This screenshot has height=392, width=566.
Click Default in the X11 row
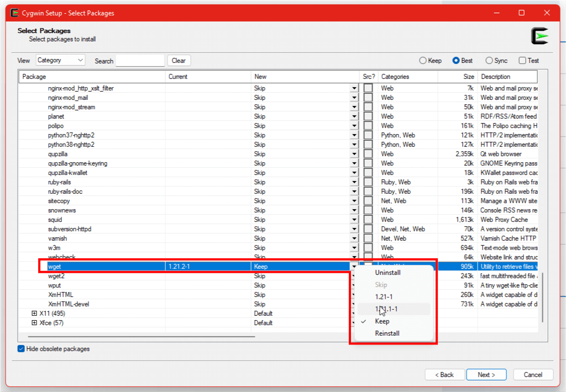tap(263, 314)
